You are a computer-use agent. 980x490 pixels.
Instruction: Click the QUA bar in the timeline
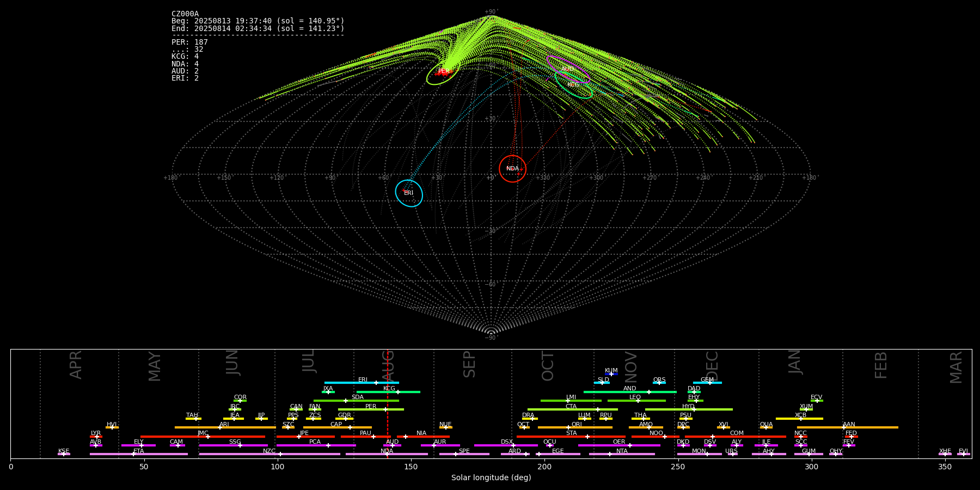[766, 427]
